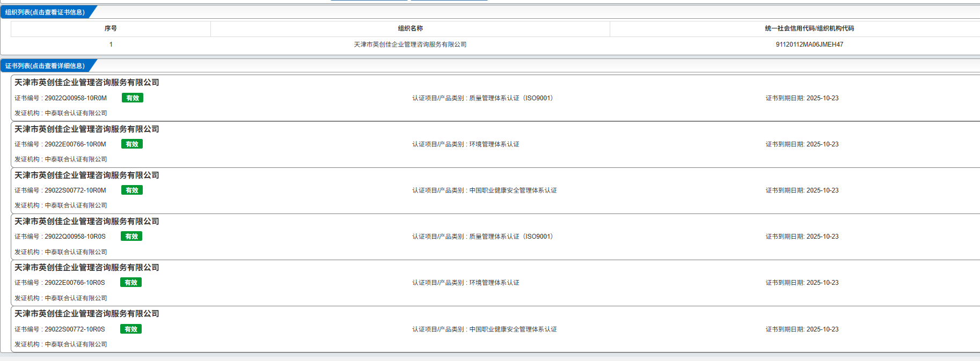980x361 pixels.
Task: Click the 序号 column header
Action: tap(111, 28)
